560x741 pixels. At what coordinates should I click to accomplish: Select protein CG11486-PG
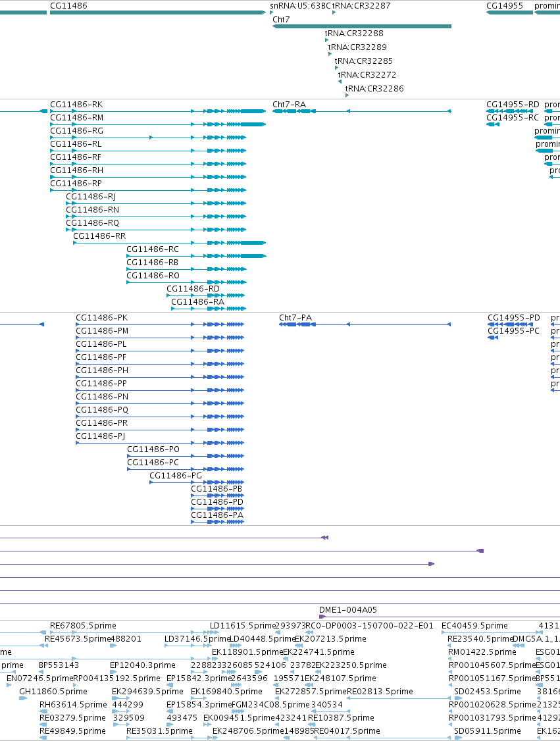click(x=176, y=476)
